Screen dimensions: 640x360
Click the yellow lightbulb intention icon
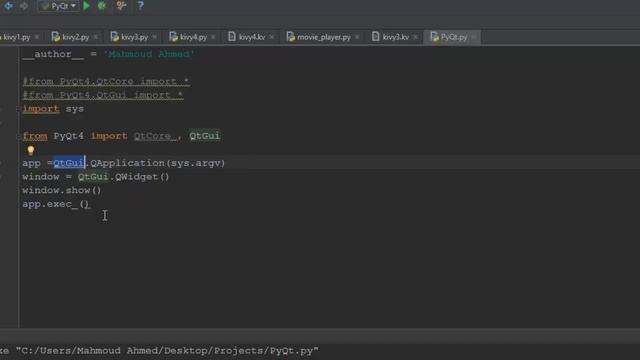coord(31,151)
